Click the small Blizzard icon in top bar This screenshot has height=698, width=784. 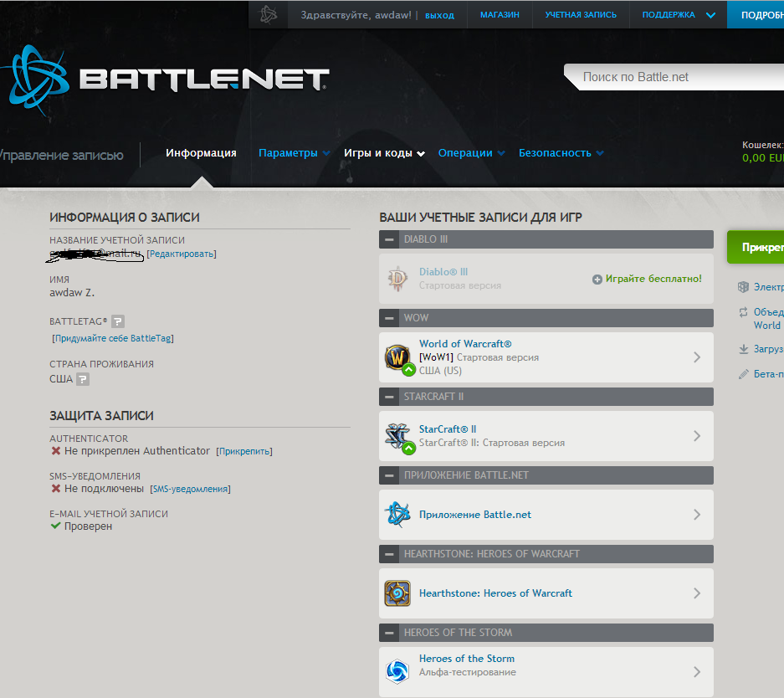coord(269,14)
